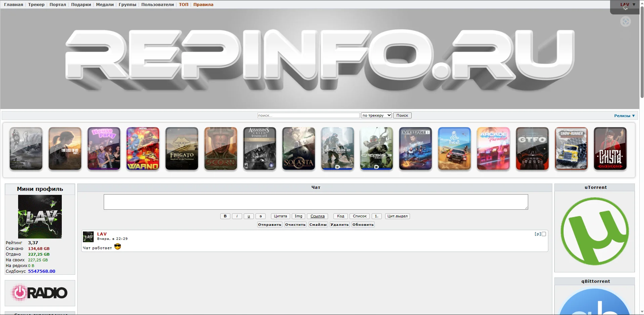644x315 pixels.
Task: Insert code block with Код button
Action: pos(340,216)
